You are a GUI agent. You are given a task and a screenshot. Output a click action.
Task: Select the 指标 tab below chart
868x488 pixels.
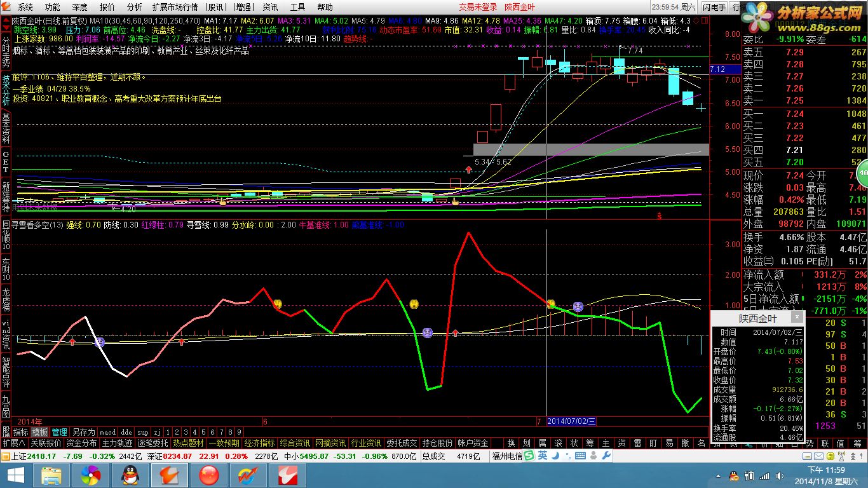[x=21, y=432]
